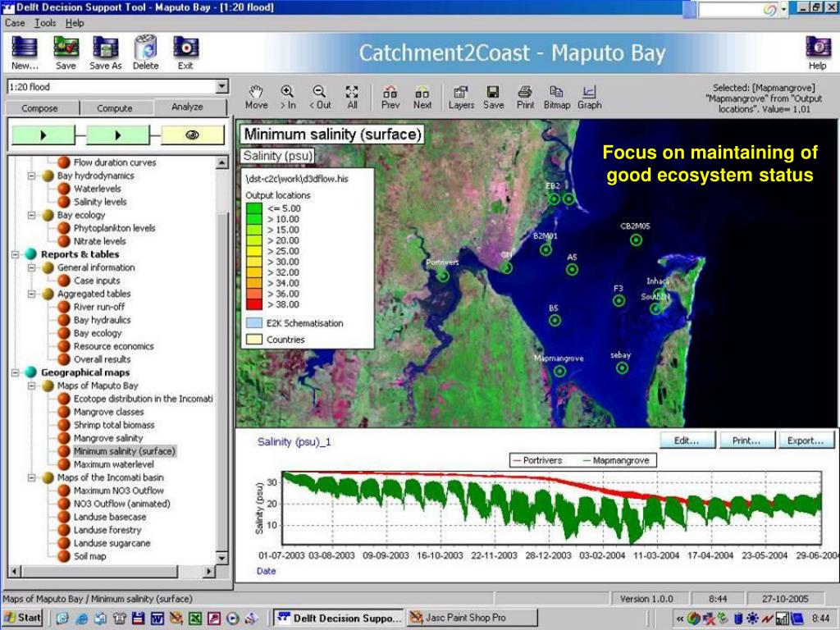
Task: Collapse the Aggregated tables node
Action: coord(32,294)
